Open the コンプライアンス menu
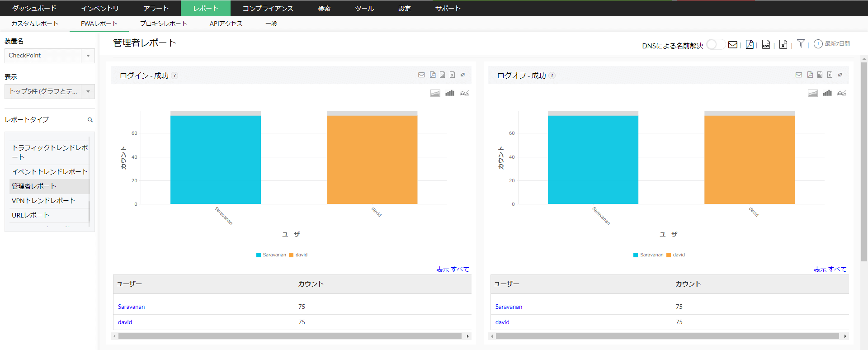The width and height of the screenshot is (868, 350). coord(268,8)
